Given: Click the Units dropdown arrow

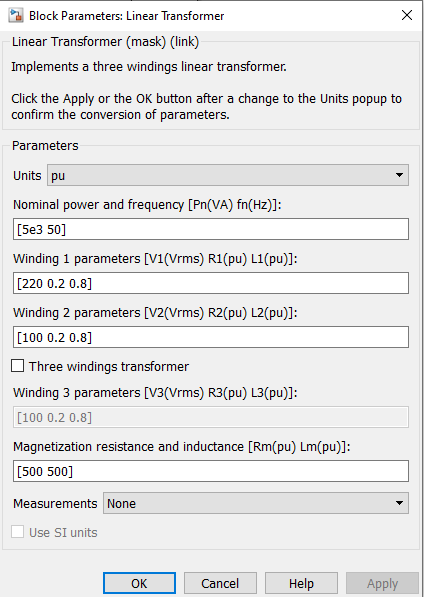Looking at the screenshot, I should (399, 175).
